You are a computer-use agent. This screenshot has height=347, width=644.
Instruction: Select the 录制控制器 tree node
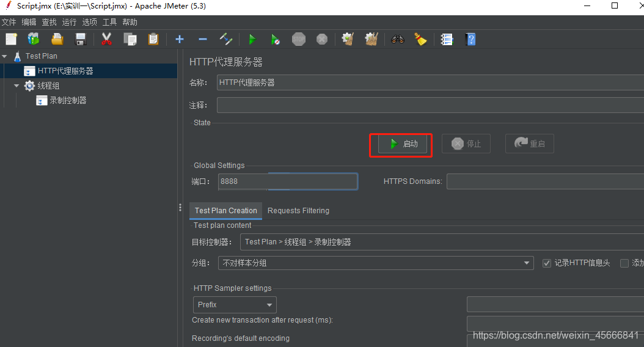click(x=68, y=101)
